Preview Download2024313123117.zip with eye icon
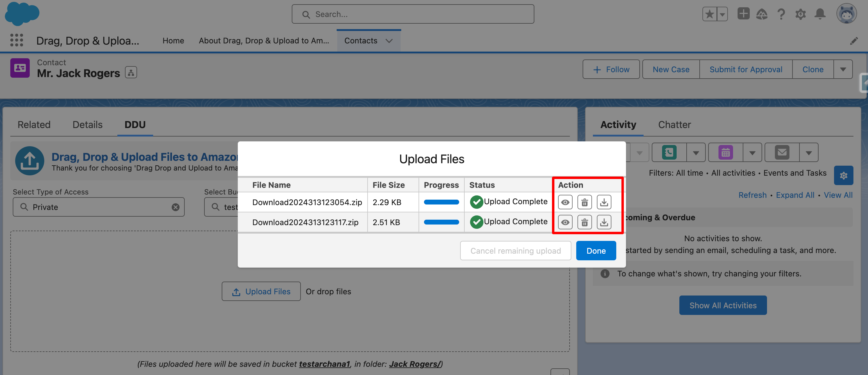Screen dimensions: 868x375 click(565, 222)
